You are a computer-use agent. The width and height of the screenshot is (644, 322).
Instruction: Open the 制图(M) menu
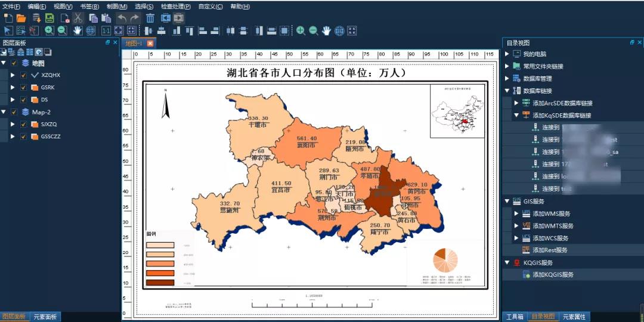116,7
